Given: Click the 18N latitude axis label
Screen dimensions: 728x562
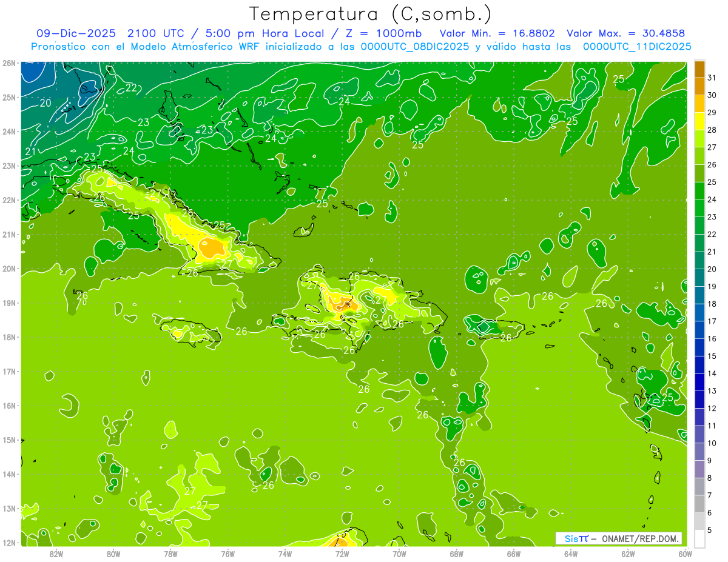Looking at the screenshot, I should tap(9, 337).
